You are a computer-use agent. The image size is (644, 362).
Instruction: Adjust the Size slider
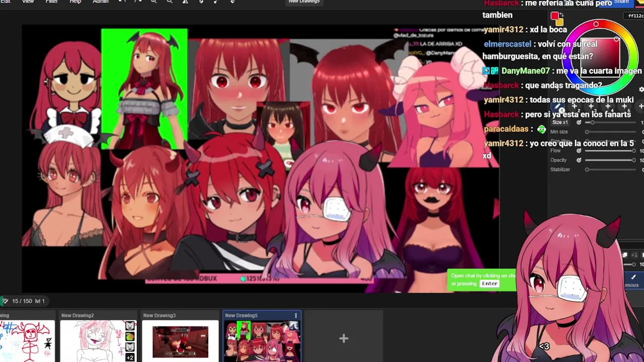(x=611, y=123)
